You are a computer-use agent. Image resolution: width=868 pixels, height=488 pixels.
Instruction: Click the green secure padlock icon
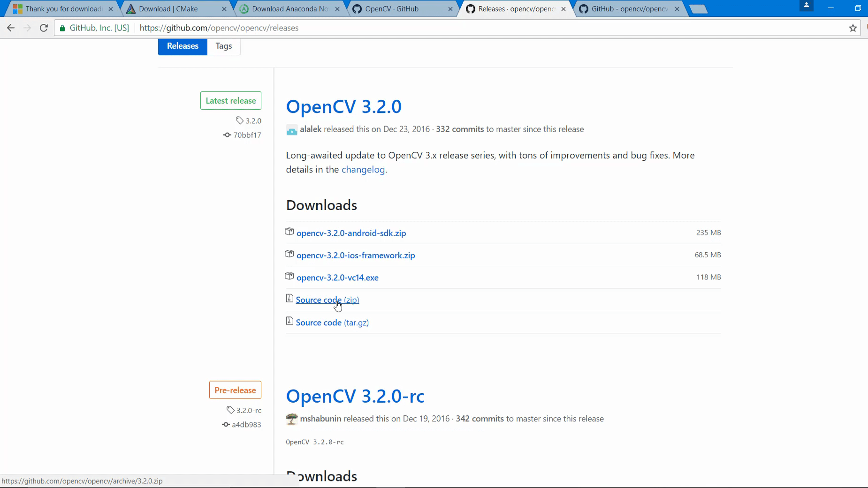click(62, 28)
